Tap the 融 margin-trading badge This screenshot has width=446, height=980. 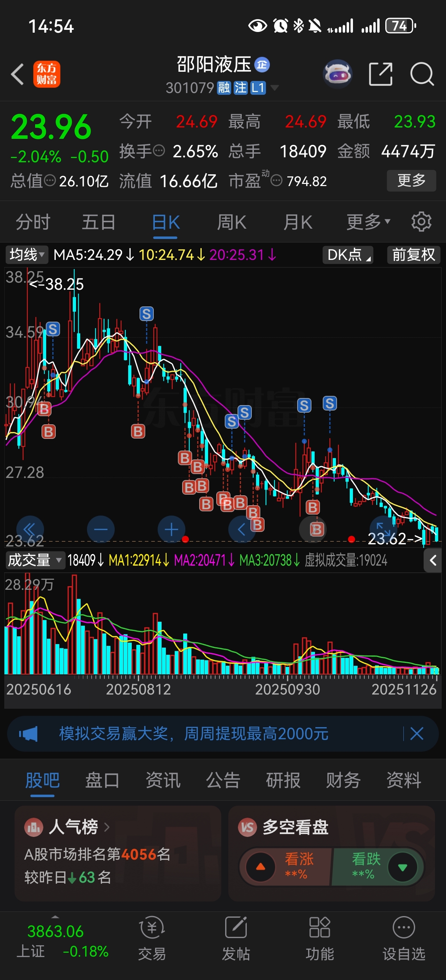(x=224, y=88)
